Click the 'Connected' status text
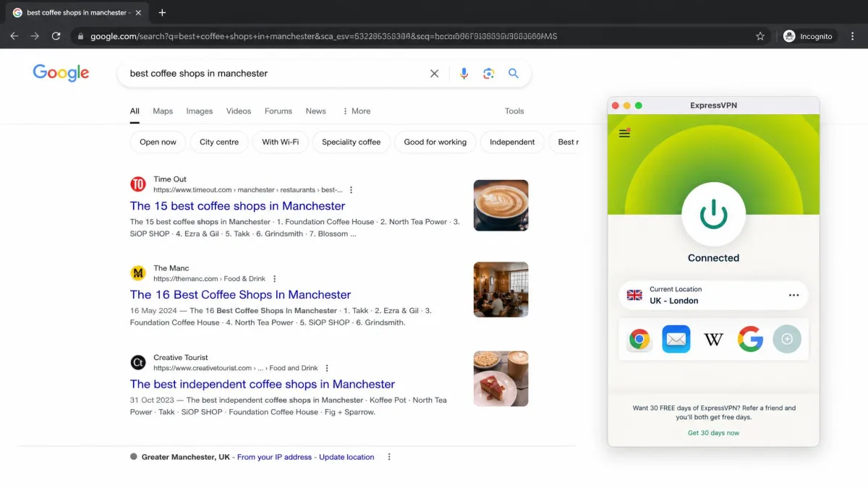The width and height of the screenshot is (868, 488). 714,258
